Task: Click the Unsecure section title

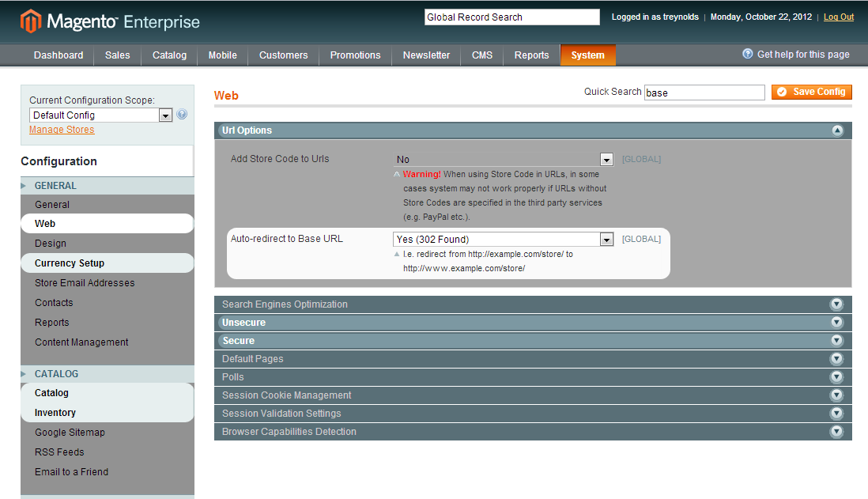Action: 243,323
